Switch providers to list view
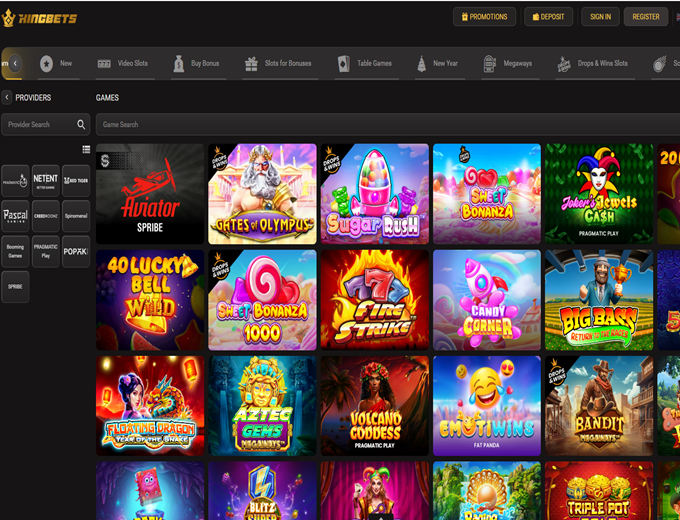The image size is (680, 520). click(86, 149)
